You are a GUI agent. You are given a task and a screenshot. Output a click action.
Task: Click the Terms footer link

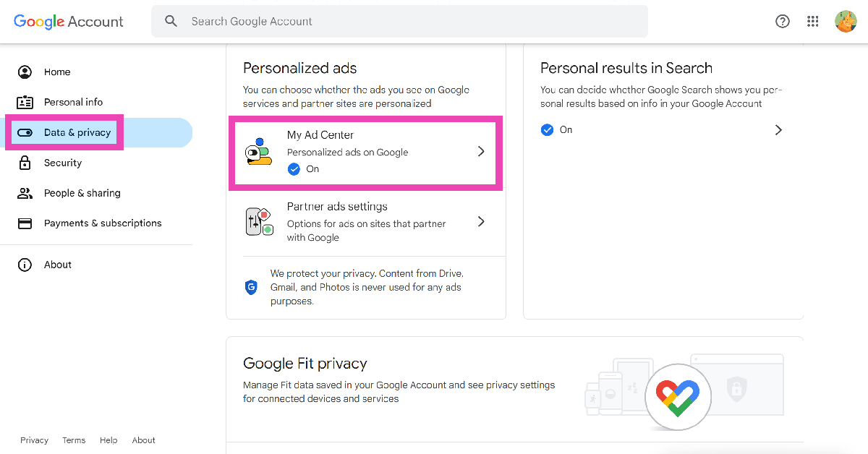pos(74,440)
